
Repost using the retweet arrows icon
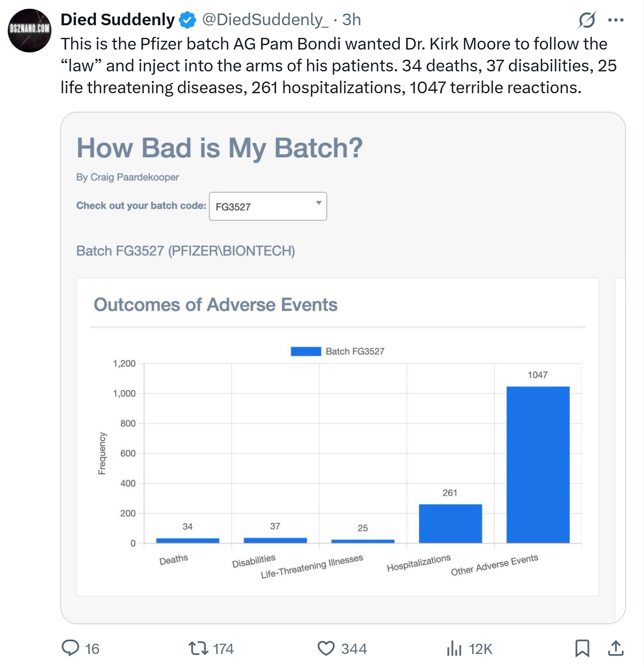click(x=198, y=648)
